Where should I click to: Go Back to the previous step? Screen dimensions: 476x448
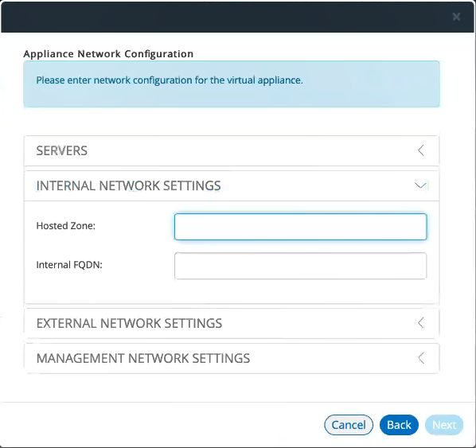[x=399, y=425]
